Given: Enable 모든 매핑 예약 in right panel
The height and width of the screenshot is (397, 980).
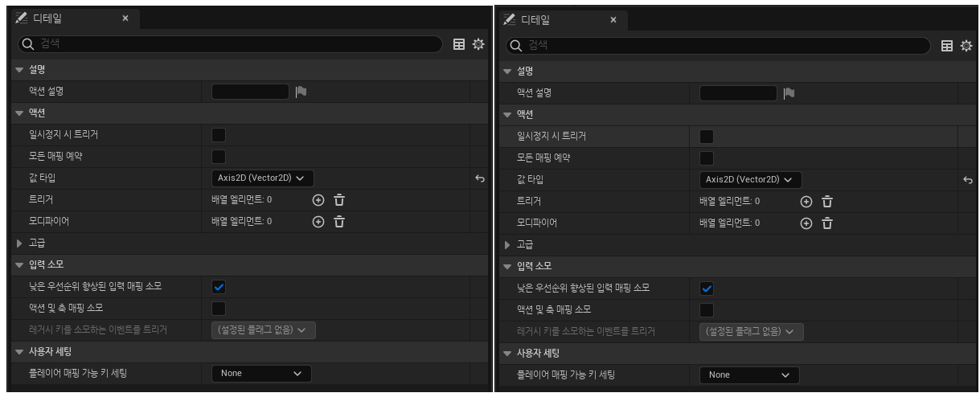Looking at the screenshot, I should 707,158.
